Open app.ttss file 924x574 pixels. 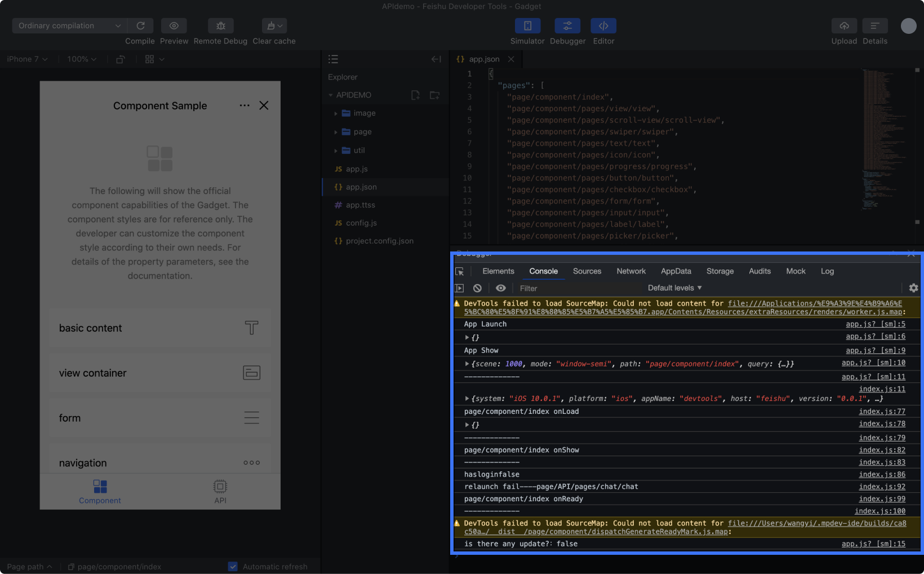coord(385,205)
